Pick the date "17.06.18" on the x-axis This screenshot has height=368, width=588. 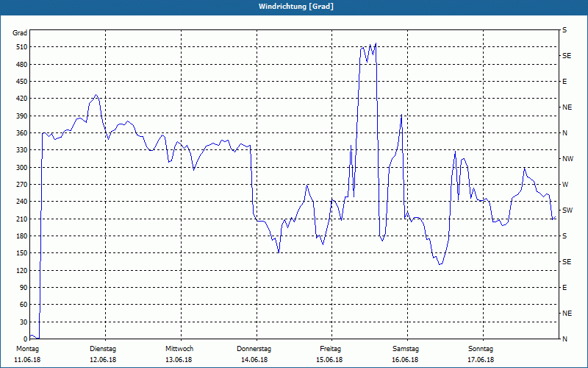point(481,360)
